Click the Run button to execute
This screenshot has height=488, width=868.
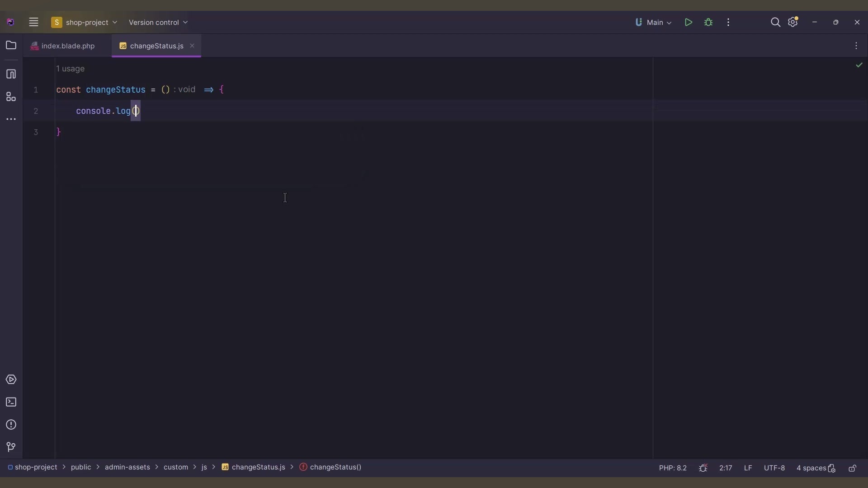tap(689, 23)
